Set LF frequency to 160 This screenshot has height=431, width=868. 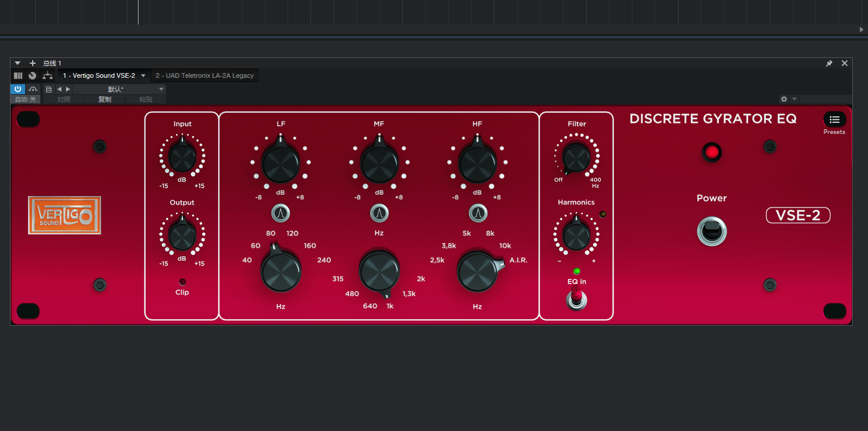[310, 246]
